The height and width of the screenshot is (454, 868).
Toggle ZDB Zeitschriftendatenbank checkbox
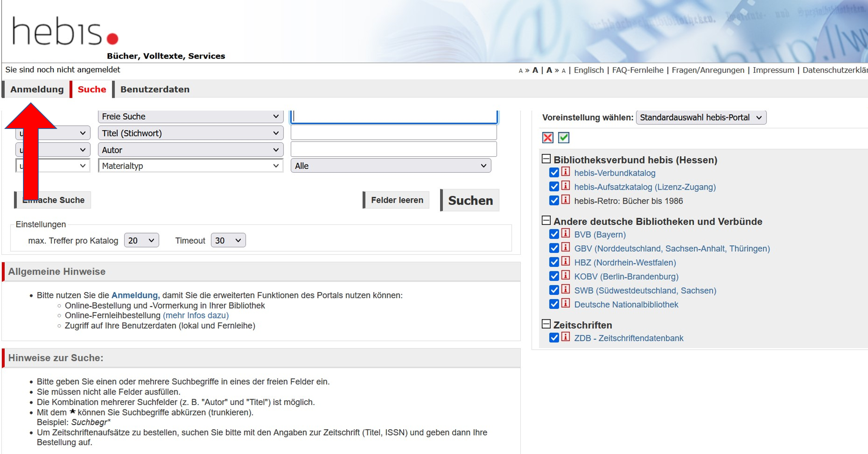[554, 338]
